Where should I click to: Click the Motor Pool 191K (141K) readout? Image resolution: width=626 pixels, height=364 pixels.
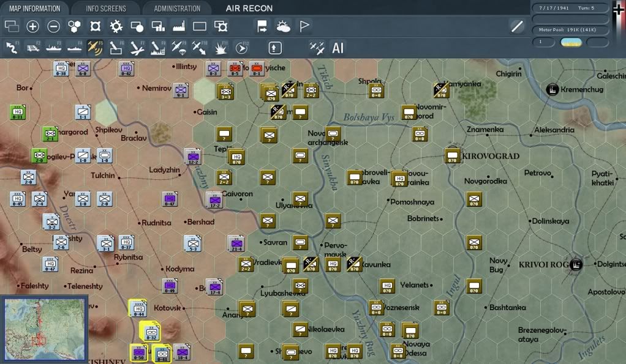tap(570, 30)
